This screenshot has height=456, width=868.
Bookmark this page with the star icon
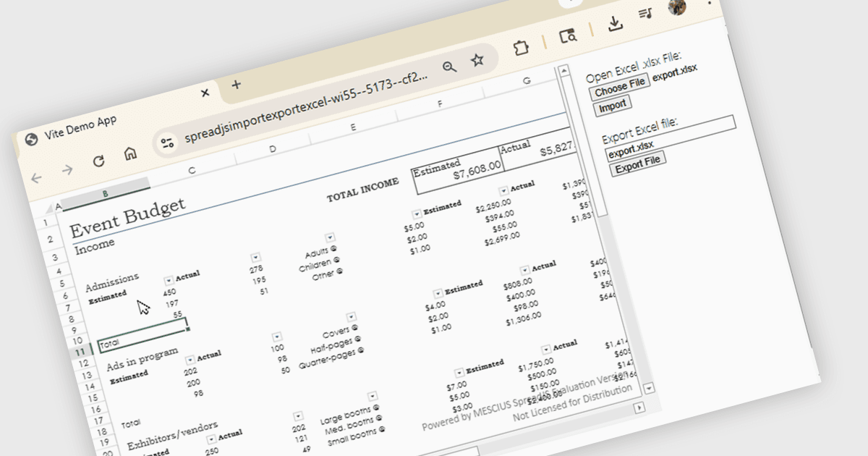coord(477,59)
